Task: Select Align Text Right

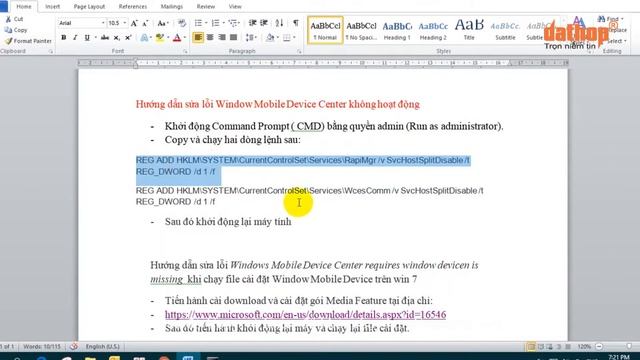Action: 222,38
